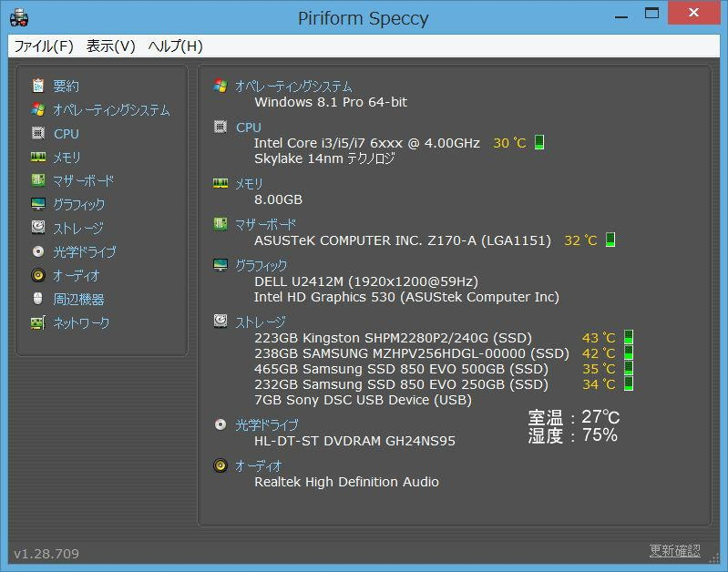Click the motherboard icon in summary pane

[220, 224]
